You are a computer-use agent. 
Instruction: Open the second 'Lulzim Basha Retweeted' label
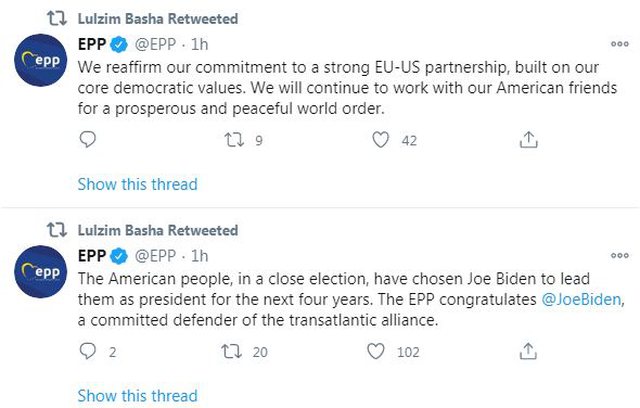tap(158, 231)
